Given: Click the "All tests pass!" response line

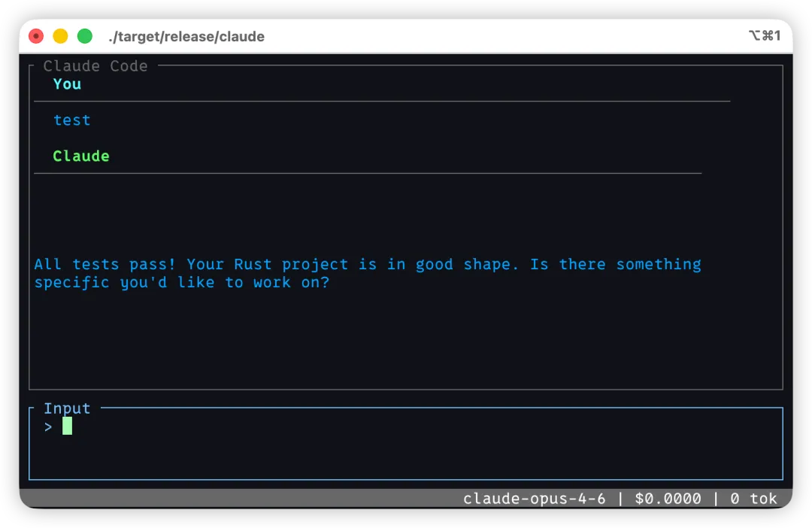Looking at the screenshot, I should click(x=368, y=264).
